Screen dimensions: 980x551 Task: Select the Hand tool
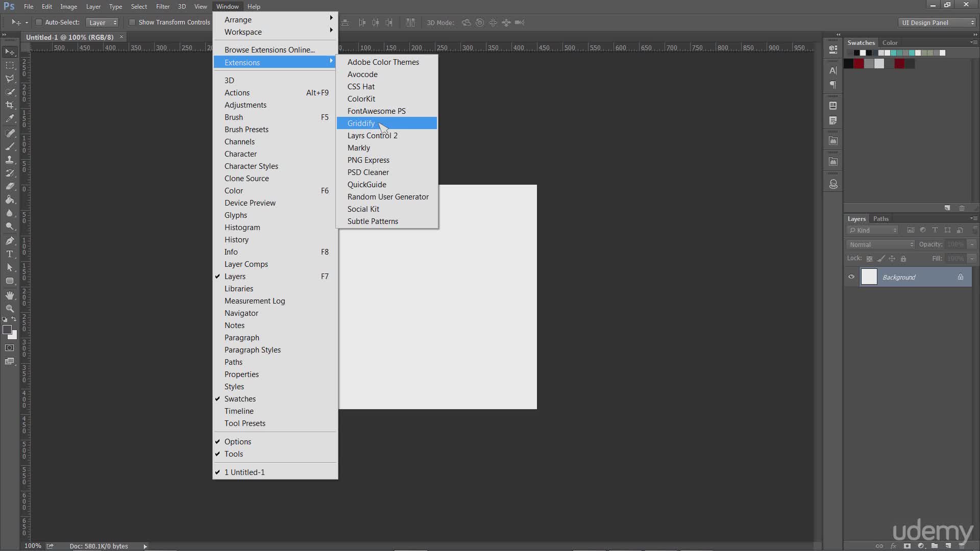[x=10, y=295]
